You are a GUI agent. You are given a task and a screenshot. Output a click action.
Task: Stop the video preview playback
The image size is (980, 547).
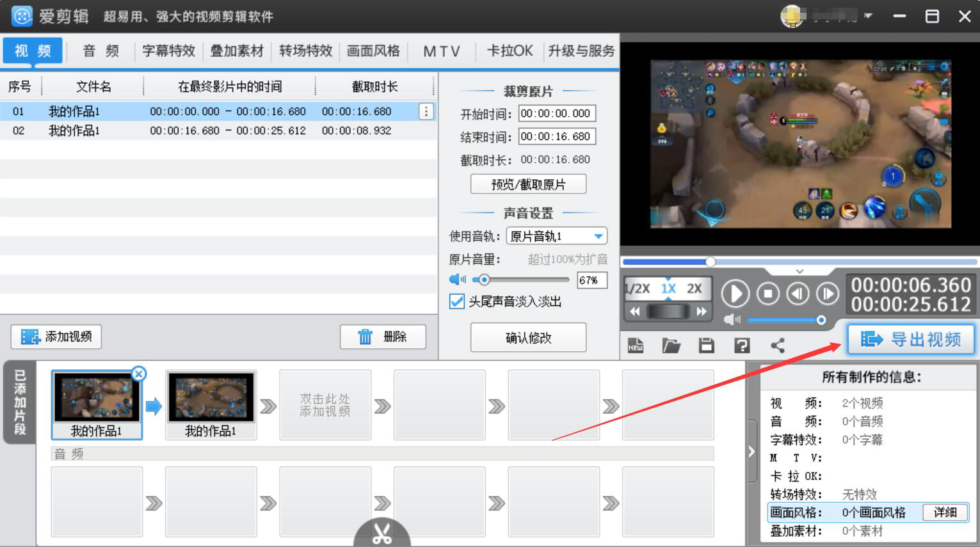tap(768, 294)
